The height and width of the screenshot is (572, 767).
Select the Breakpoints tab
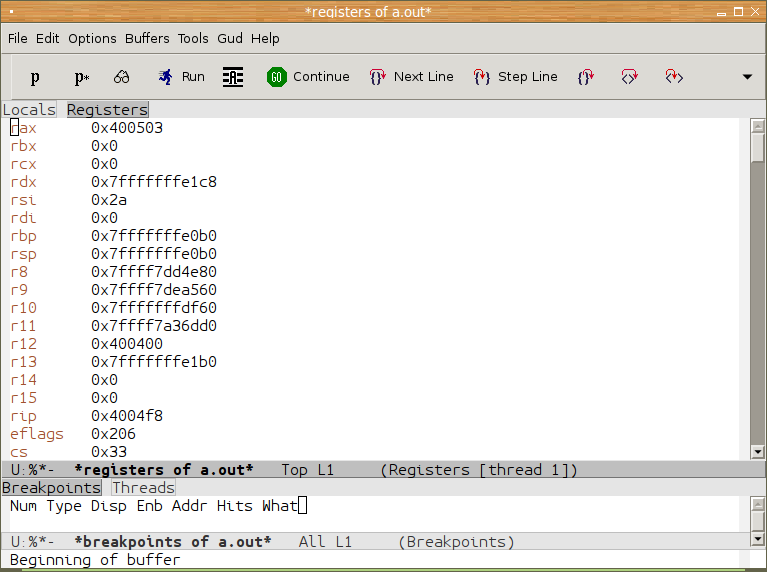pos(51,488)
